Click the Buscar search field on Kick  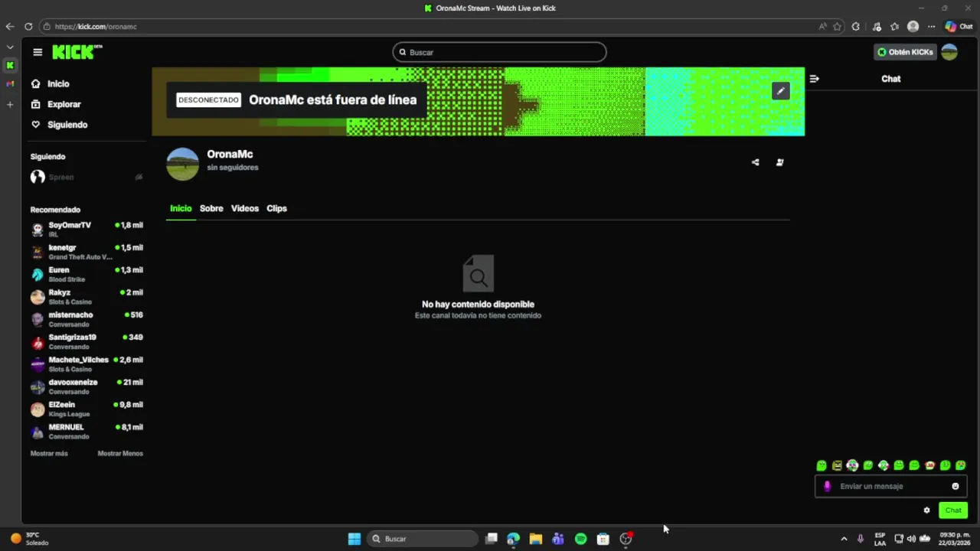point(499,52)
